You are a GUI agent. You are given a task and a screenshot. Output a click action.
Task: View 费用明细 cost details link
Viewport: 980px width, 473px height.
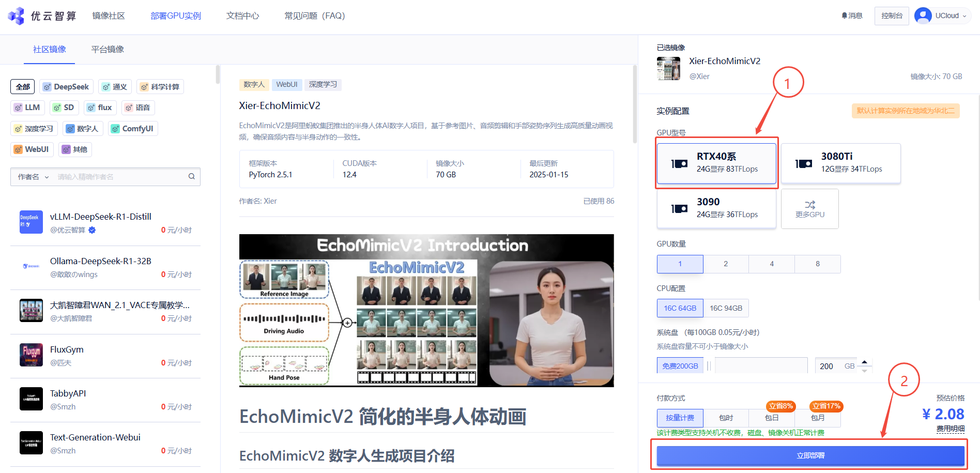click(x=950, y=429)
